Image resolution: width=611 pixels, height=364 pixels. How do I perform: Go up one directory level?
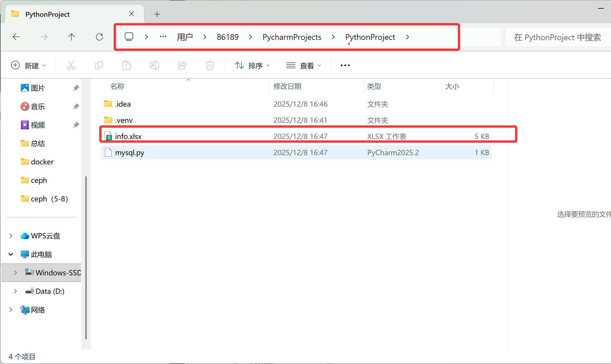pos(71,37)
